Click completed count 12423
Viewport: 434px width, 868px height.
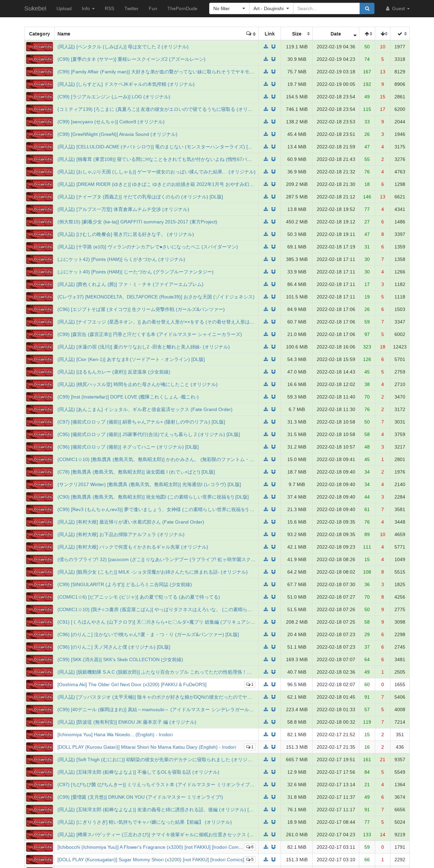pos(400,347)
